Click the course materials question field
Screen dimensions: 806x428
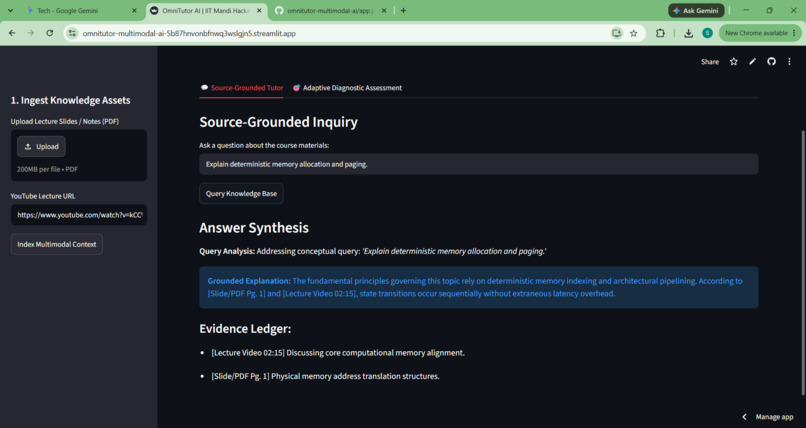[479, 164]
